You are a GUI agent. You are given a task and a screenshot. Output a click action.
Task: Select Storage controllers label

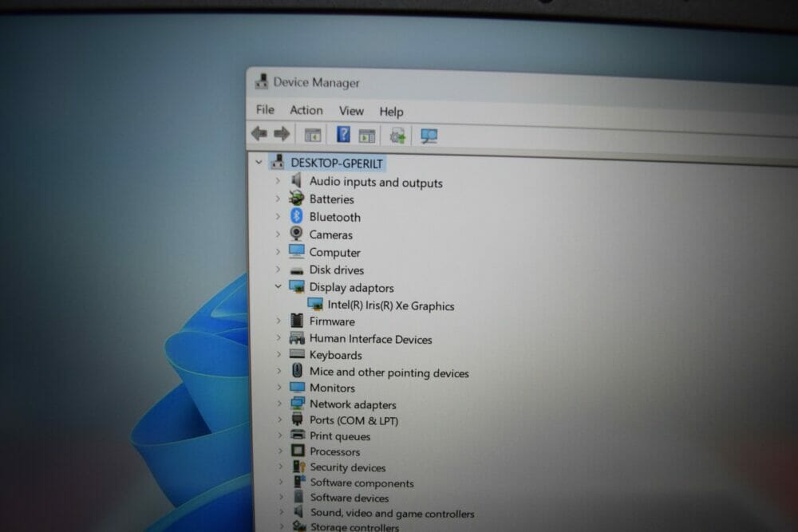pyautogui.click(x=355, y=527)
